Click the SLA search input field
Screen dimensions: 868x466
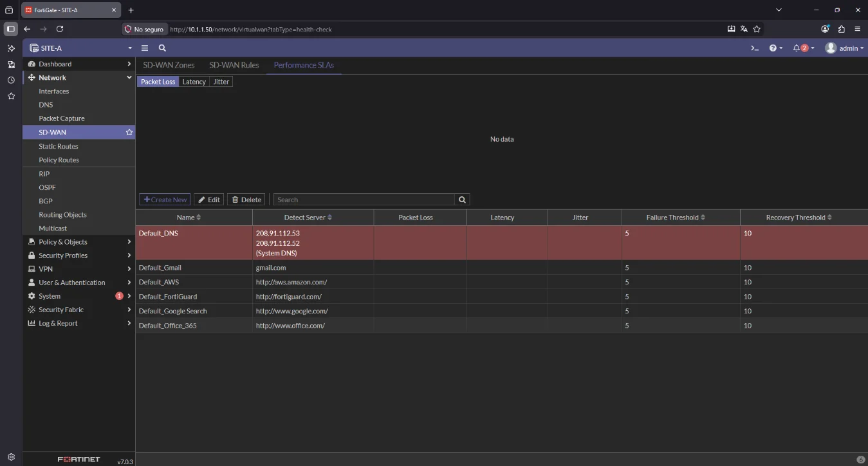364,200
